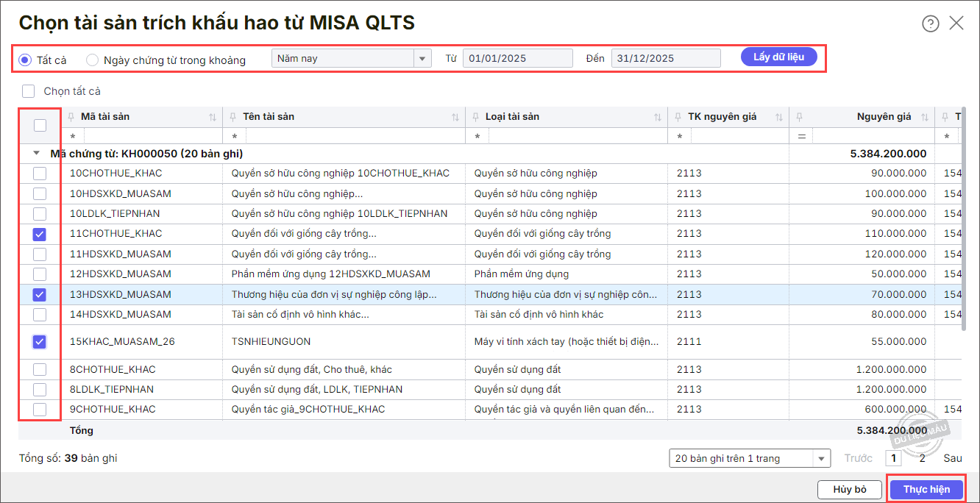This screenshot has width=980, height=503.
Task: Click the Tài sản cố định vô hình khác type cell
Action: point(567,314)
